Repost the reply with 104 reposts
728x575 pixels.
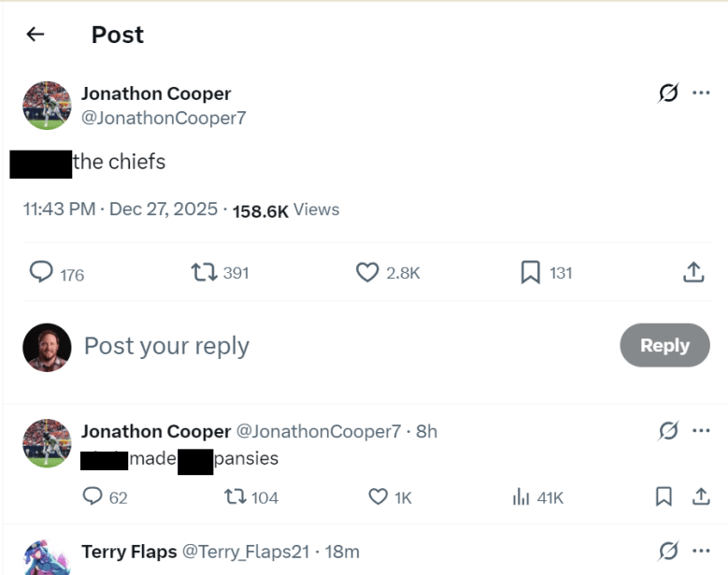(236, 496)
